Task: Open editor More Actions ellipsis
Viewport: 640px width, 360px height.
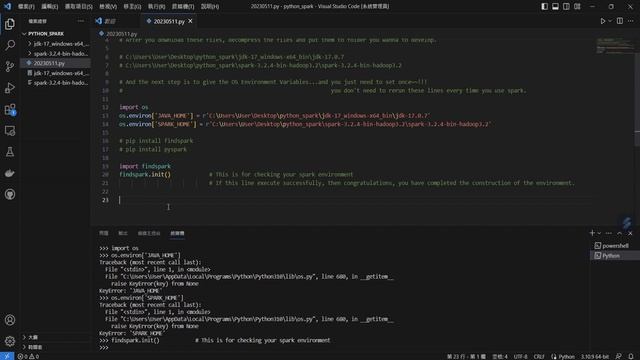Action: [631, 21]
